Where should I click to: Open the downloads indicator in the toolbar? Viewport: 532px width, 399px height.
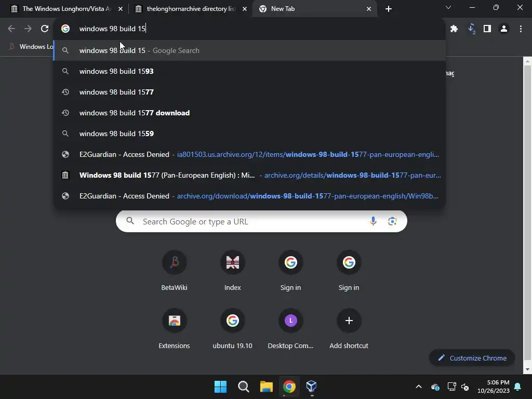pos(471,29)
